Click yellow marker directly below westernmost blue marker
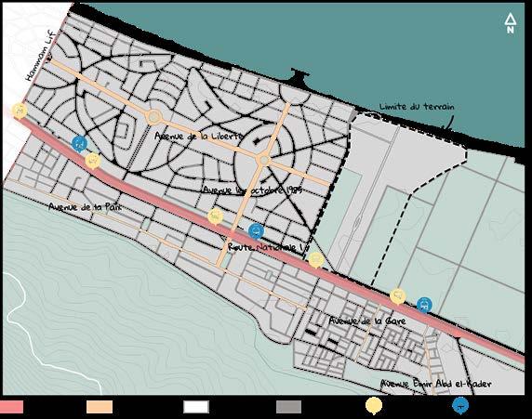The height and width of the screenshot is (419, 532). pyautogui.click(x=93, y=161)
